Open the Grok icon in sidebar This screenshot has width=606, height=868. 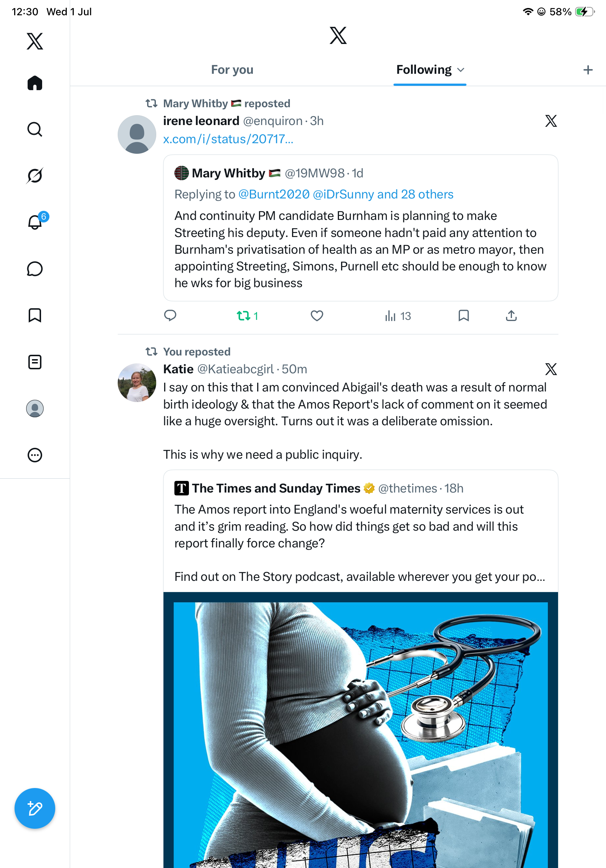point(35,176)
